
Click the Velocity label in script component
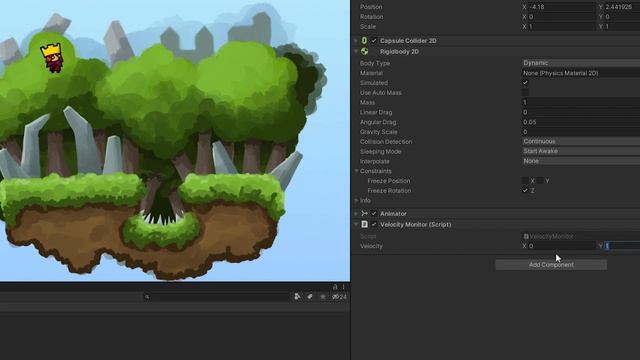[371, 246]
